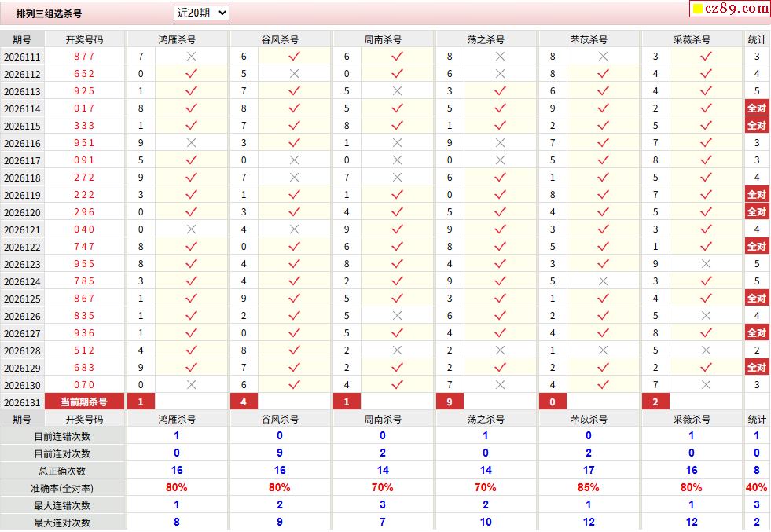Select the top 统计 column header

[x=757, y=39]
